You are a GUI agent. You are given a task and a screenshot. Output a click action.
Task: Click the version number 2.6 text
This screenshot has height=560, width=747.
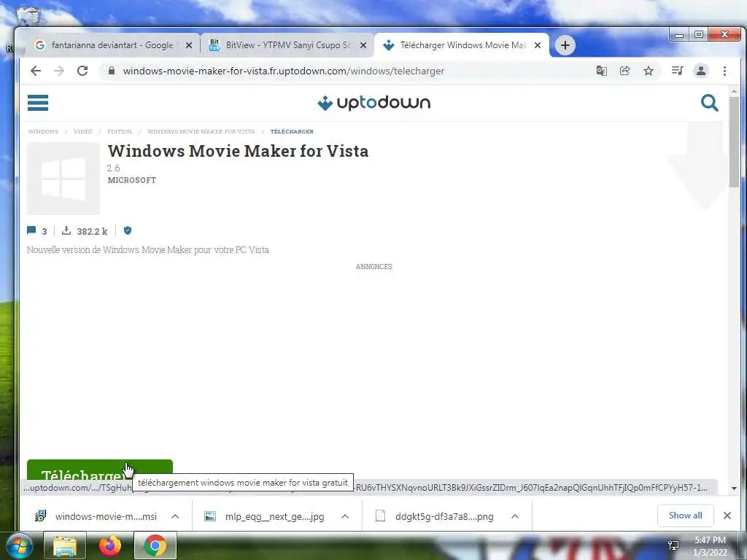[x=113, y=168]
